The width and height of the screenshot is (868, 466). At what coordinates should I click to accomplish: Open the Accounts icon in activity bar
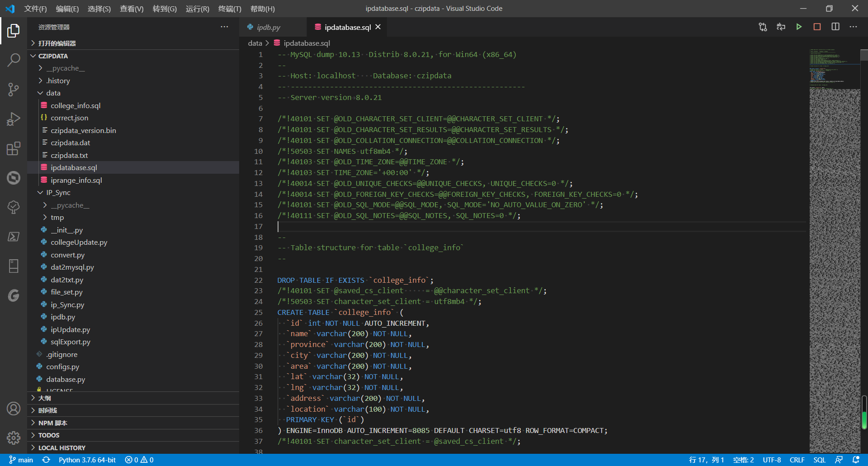14,409
